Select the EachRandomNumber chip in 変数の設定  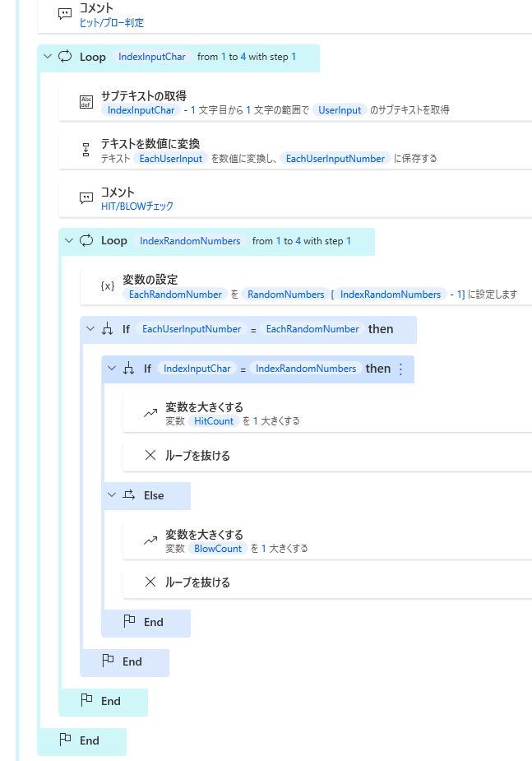175,295
